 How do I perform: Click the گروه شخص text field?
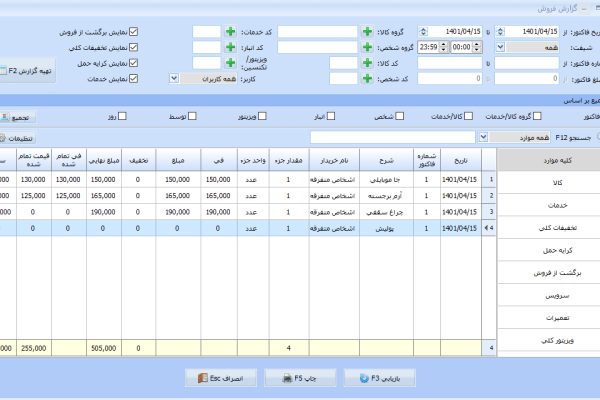tap(317, 47)
